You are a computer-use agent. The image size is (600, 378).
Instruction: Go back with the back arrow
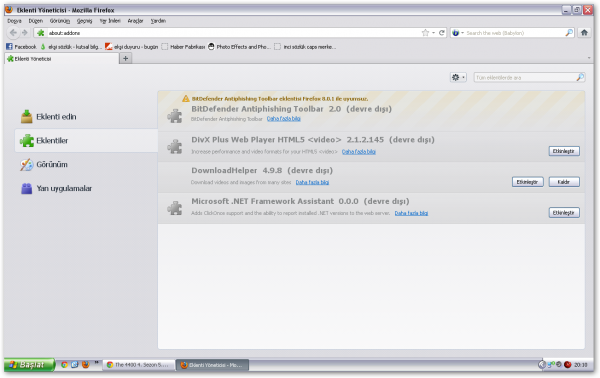click(13, 33)
